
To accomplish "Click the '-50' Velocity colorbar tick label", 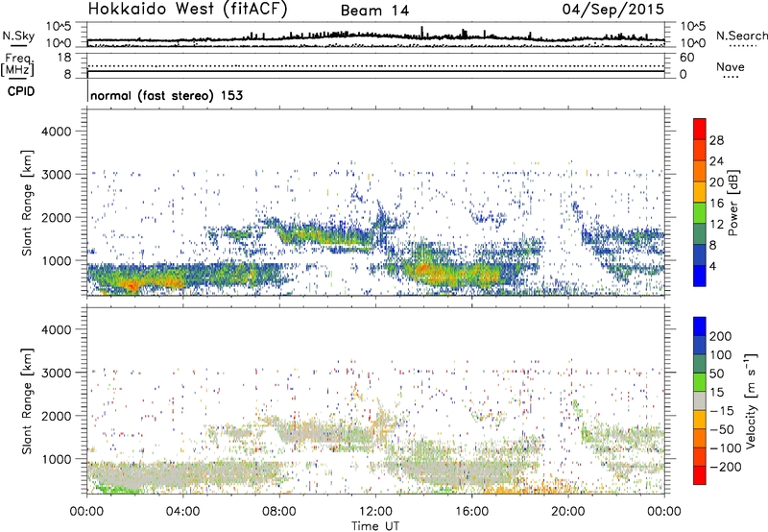I will coord(722,429).
